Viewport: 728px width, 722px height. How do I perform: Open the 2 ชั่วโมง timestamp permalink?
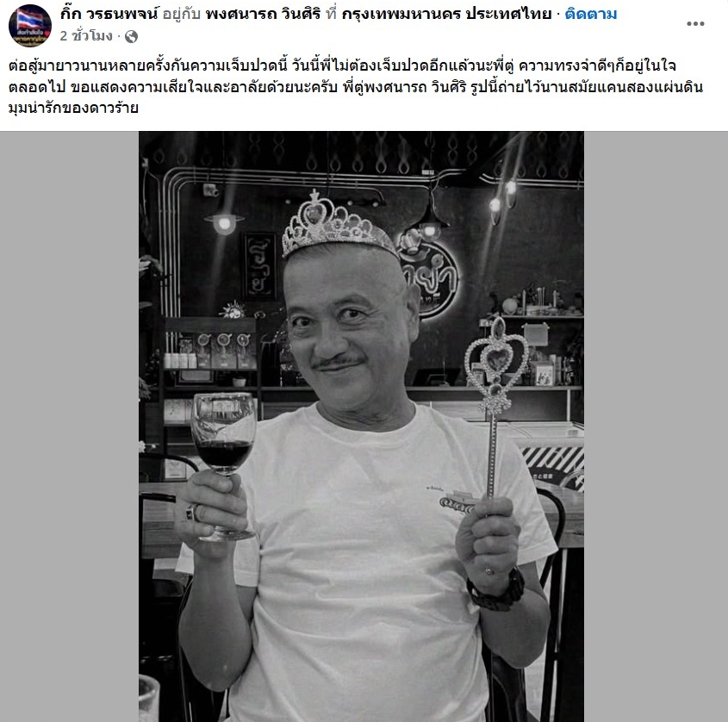(86, 36)
